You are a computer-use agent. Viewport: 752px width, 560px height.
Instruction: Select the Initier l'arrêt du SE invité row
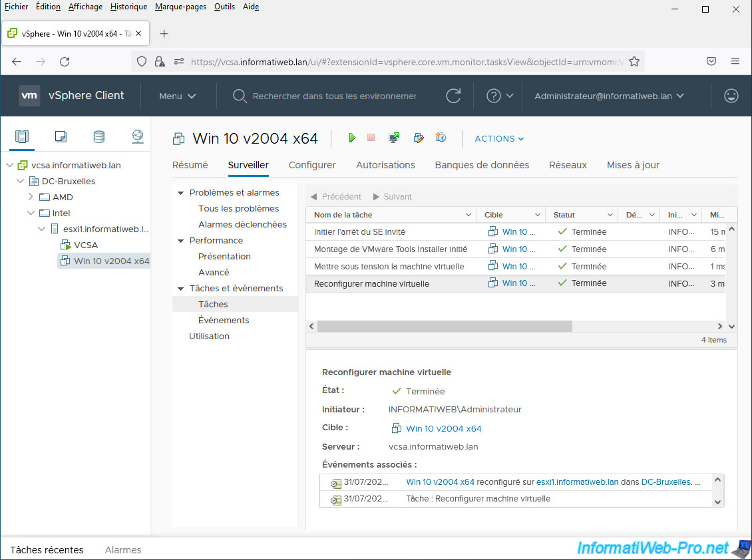tap(516, 232)
